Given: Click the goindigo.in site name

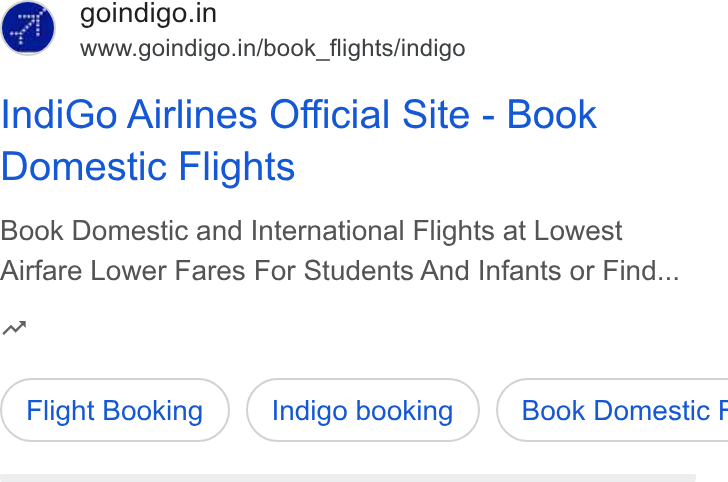Looking at the screenshot, I should 148,13.
